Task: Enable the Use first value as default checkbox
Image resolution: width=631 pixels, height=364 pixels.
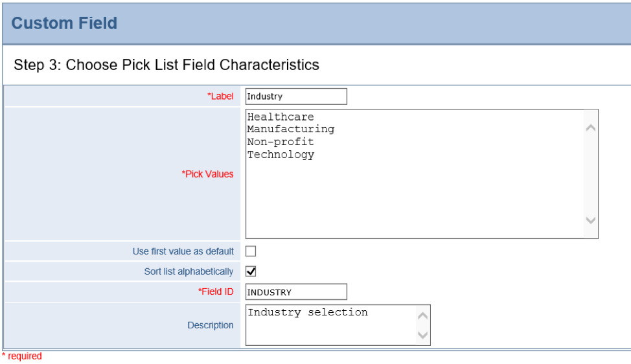Action: [251, 251]
